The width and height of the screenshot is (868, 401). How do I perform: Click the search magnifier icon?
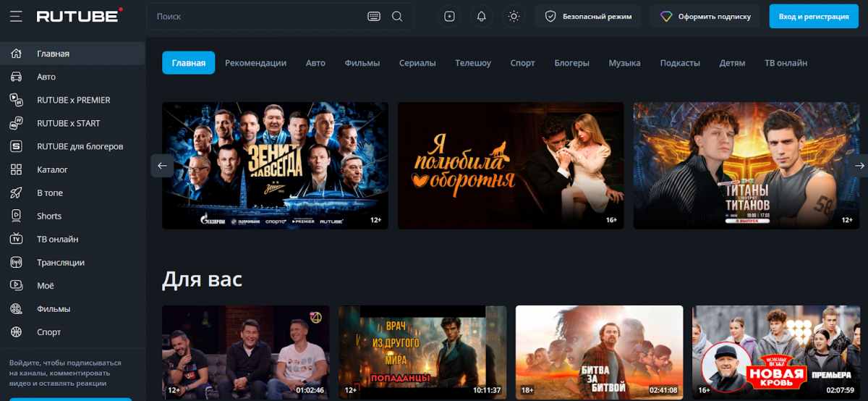pyautogui.click(x=397, y=16)
